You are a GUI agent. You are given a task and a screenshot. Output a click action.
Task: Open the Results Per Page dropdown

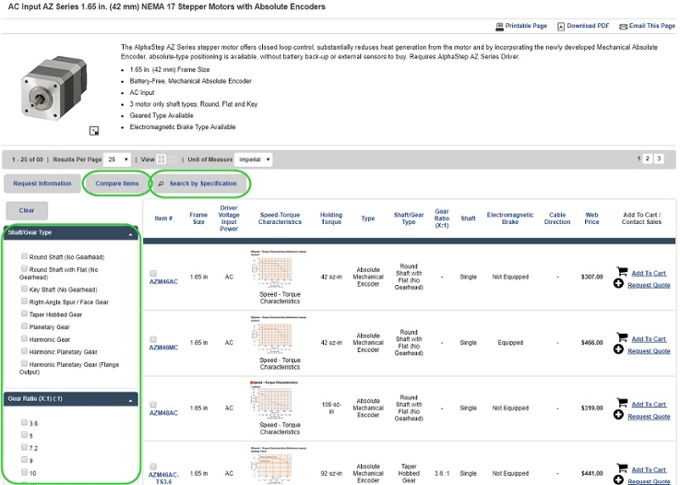[118, 159]
